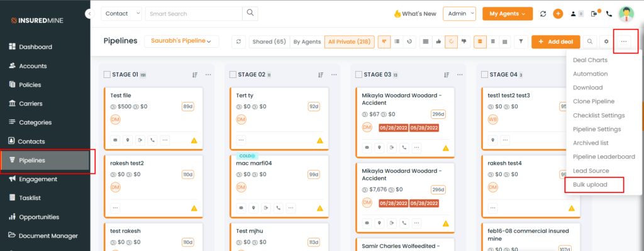Open more options on rakesh test2 card

point(115,208)
